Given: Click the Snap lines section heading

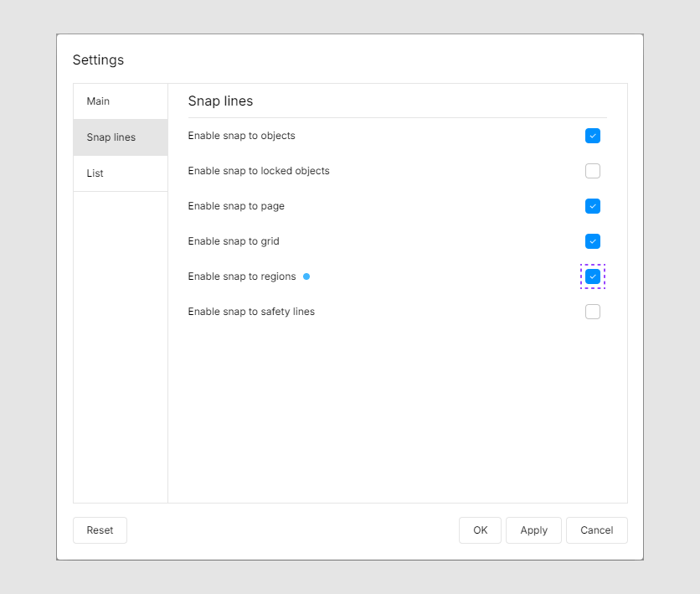Looking at the screenshot, I should pos(220,101).
